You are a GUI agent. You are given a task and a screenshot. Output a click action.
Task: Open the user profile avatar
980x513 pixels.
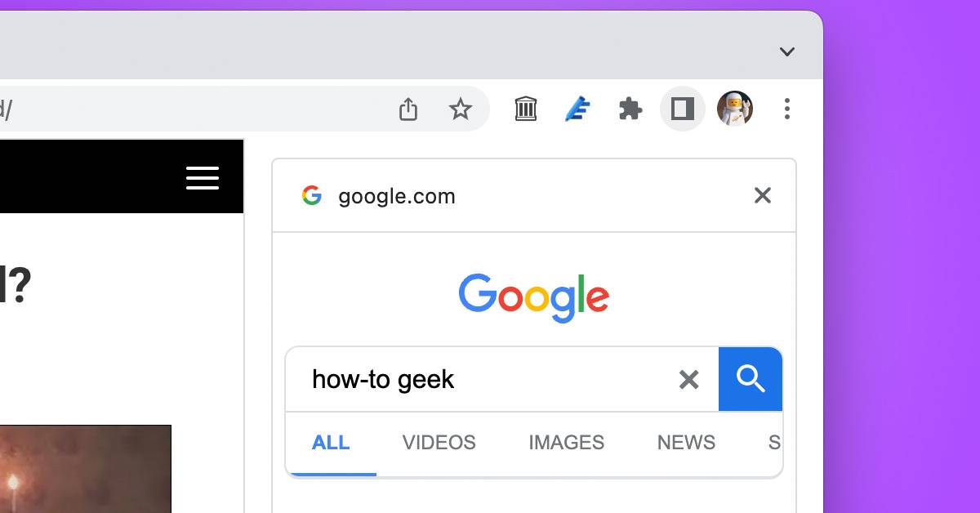click(x=734, y=109)
